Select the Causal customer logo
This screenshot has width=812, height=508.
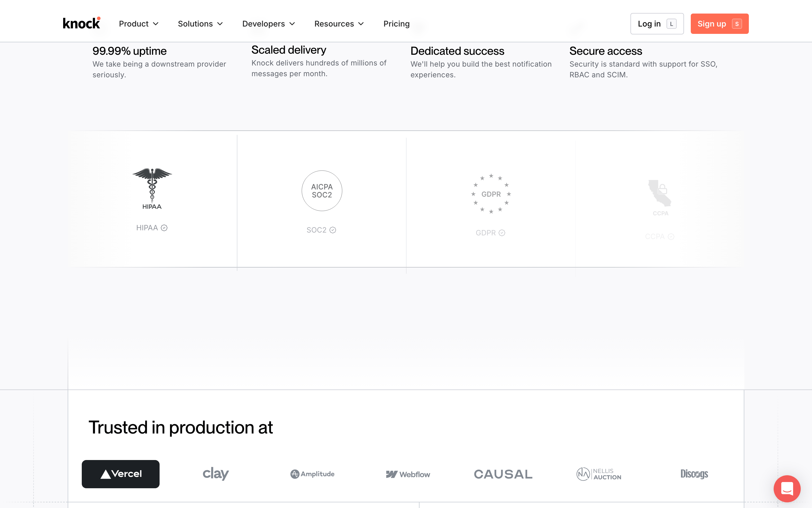tap(503, 474)
